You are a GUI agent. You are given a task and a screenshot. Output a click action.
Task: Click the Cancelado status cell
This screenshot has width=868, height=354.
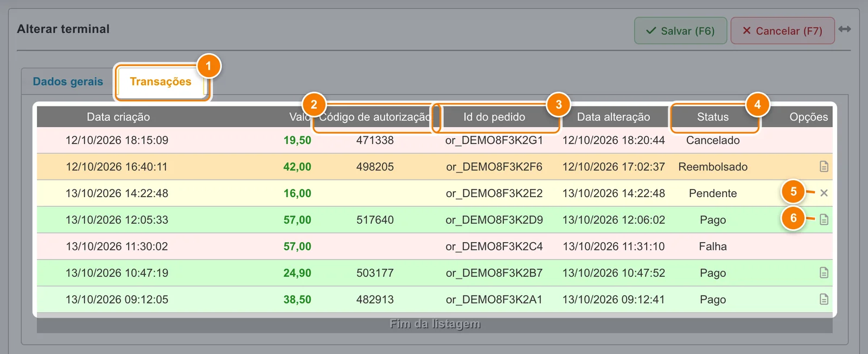pyautogui.click(x=713, y=140)
